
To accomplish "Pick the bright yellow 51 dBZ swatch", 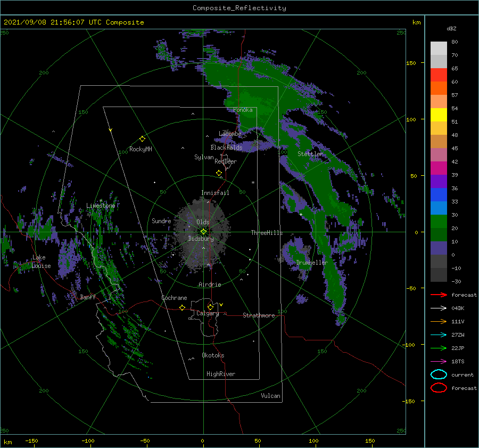I will tap(439, 115).
